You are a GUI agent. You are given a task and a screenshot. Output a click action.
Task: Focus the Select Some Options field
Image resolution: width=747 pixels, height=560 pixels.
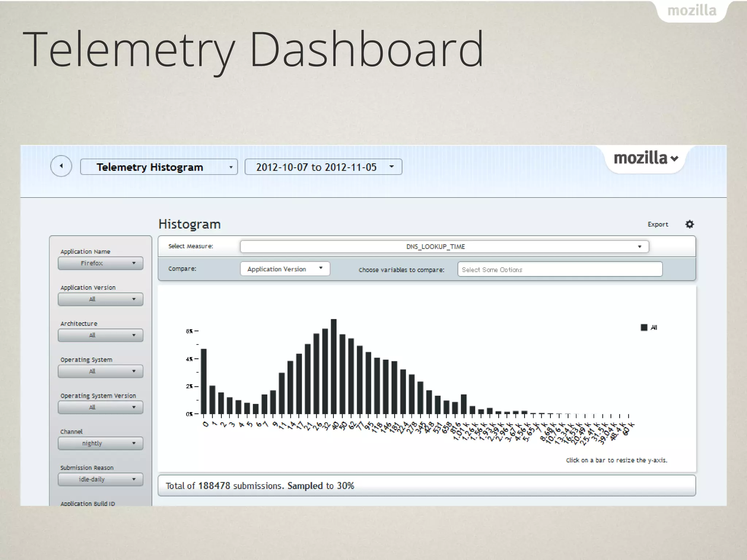(x=560, y=269)
